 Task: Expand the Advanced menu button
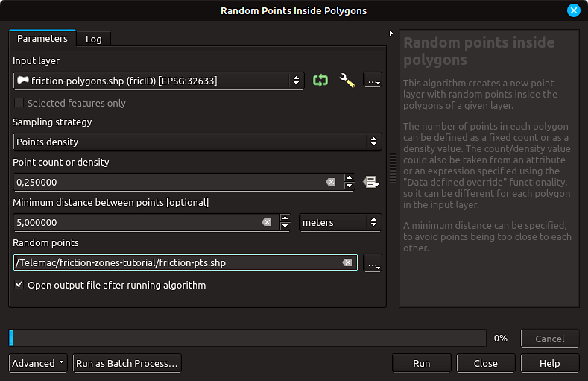[x=38, y=363]
